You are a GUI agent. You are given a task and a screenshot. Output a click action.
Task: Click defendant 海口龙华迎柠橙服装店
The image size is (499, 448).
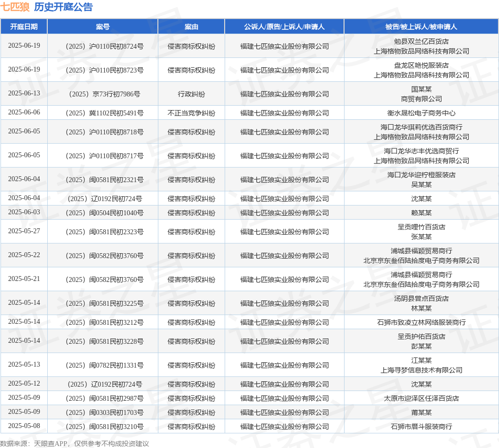point(422,175)
